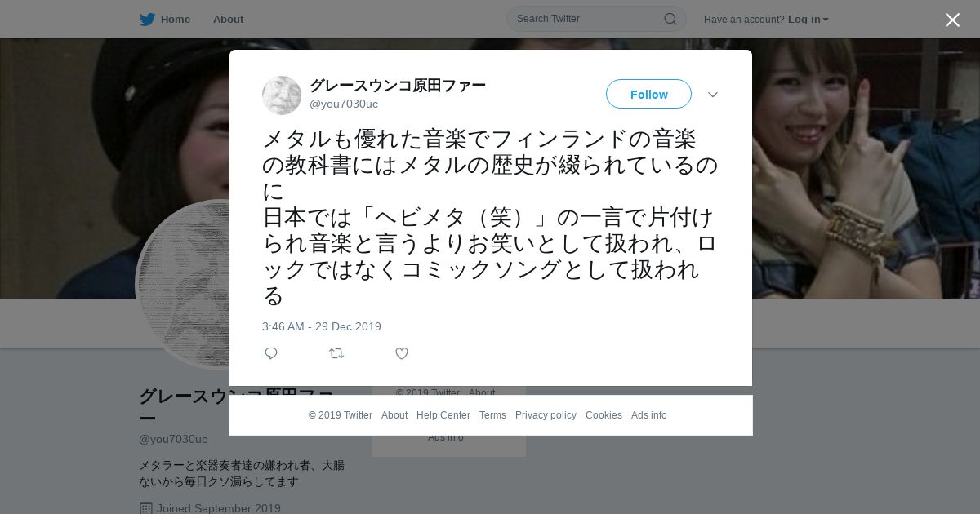Open the tweet author's avatar thumbnail
Image resolution: width=980 pixels, height=514 pixels.
(282, 95)
